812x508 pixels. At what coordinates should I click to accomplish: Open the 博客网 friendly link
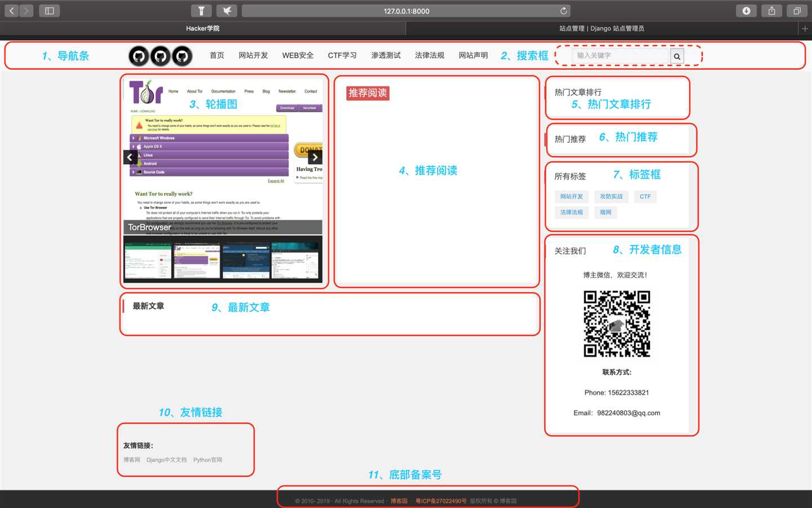(132, 460)
